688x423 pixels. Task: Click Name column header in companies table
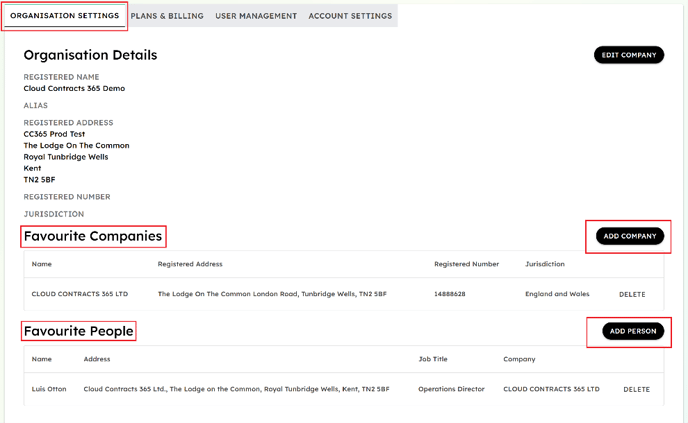[42, 264]
